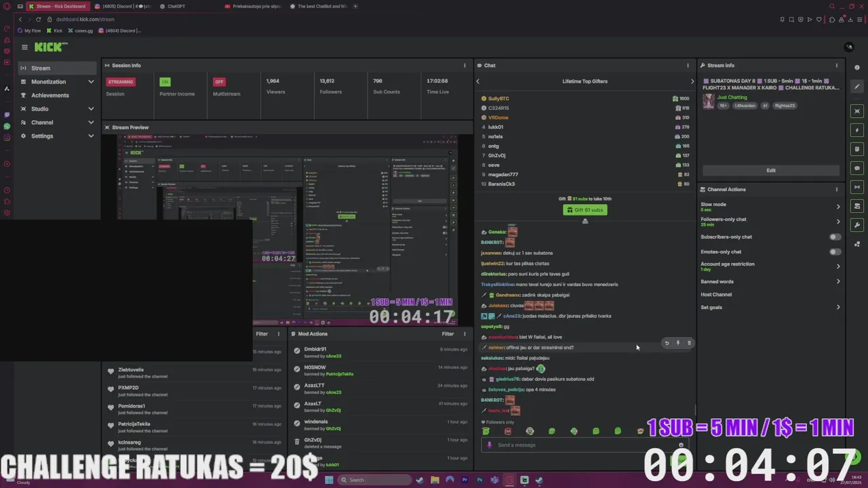868x488 pixels.
Task: Open Stream Info panel three-dot menu
Action: point(836,66)
